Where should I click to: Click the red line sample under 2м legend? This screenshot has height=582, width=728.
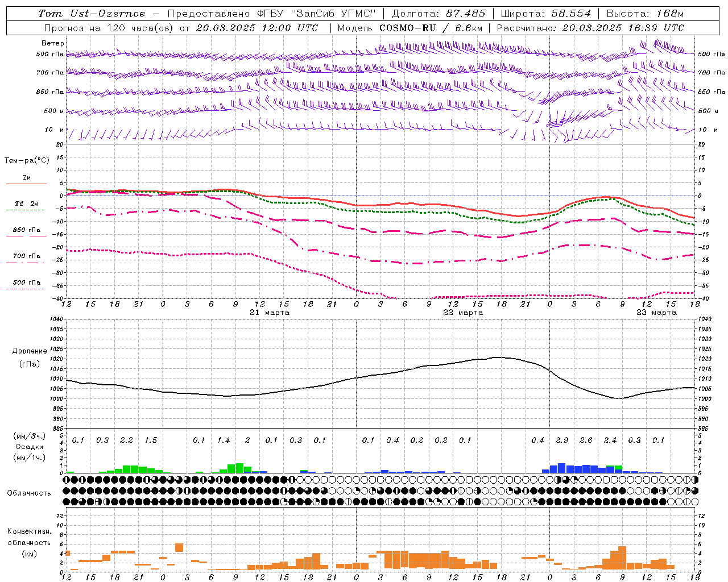click(x=26, y=184)
